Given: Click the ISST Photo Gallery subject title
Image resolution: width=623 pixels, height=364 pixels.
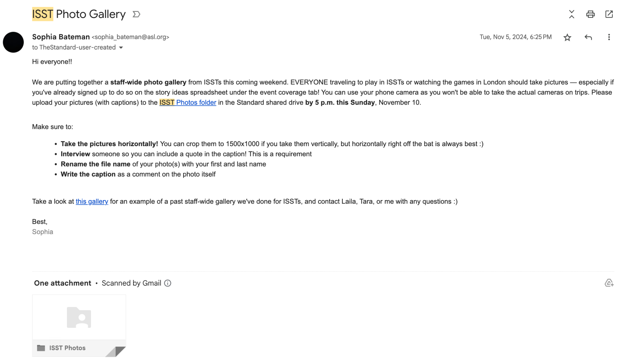Looking at the screenshot, I should pyautogui.click(x=79, y=14).
